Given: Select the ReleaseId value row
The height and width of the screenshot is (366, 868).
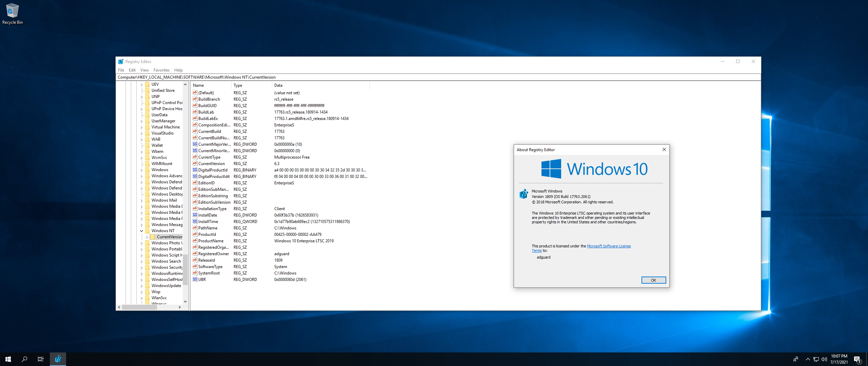Looking at the screenshot, I should point(280,260).
